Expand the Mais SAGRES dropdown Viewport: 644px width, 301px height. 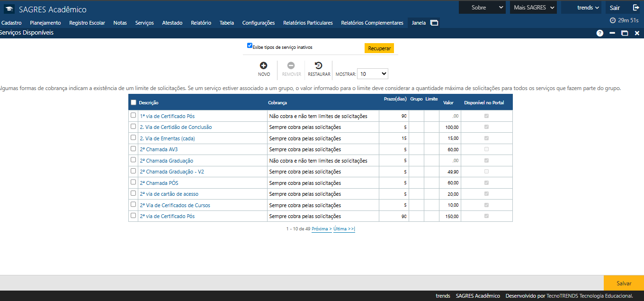pyautogui.click(x=534, y=8)
